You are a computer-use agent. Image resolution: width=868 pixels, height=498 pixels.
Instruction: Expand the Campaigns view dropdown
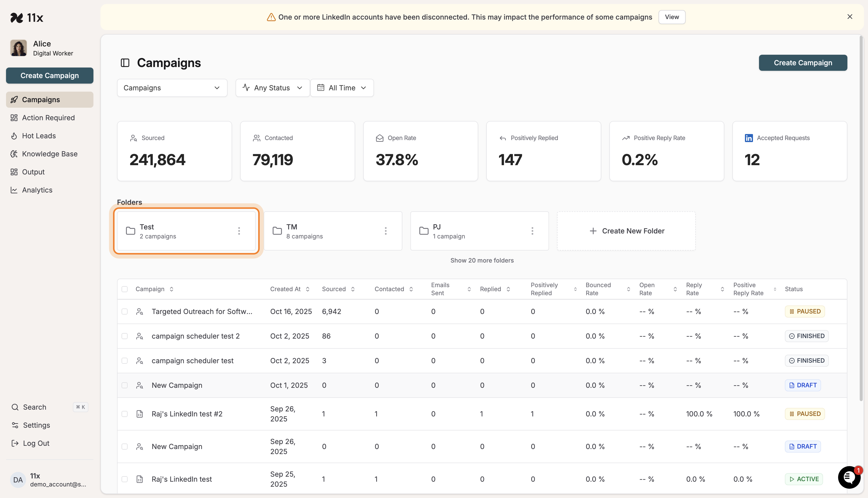tap(172, 88)
